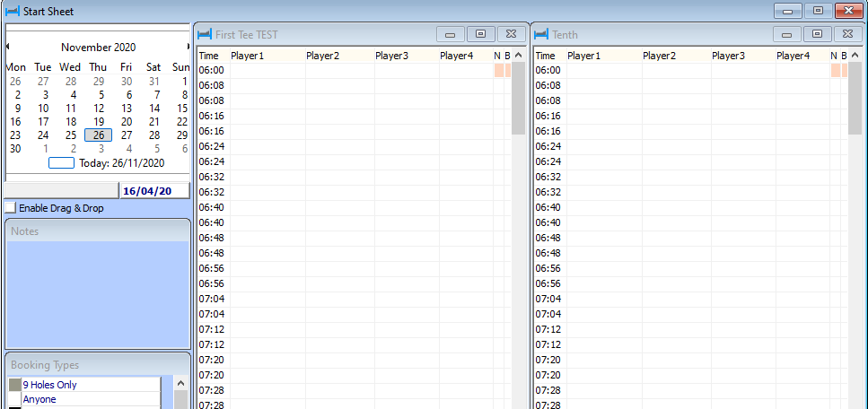Select the Anyone booking type

[x=91, y=399]
